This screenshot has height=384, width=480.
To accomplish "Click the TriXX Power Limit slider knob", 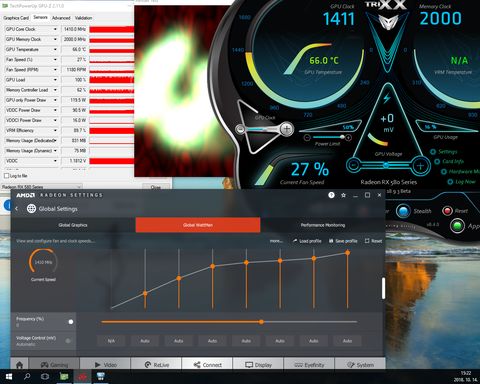I will [342, 137].
